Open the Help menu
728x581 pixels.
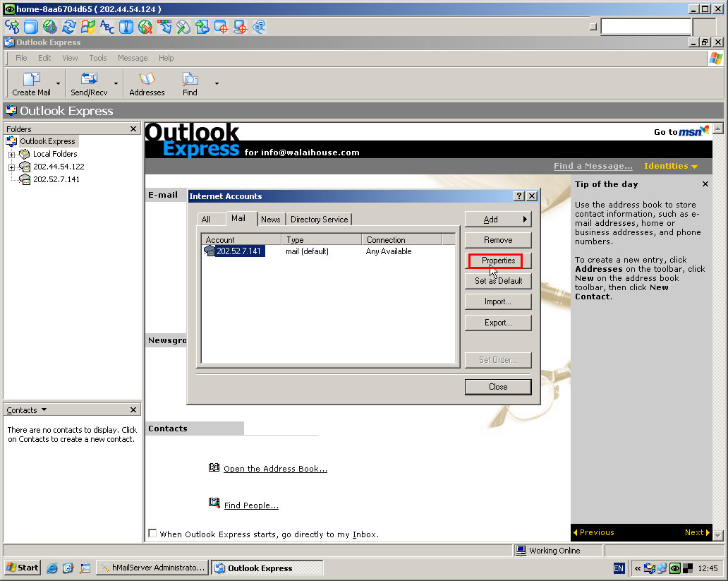(166, 58)
